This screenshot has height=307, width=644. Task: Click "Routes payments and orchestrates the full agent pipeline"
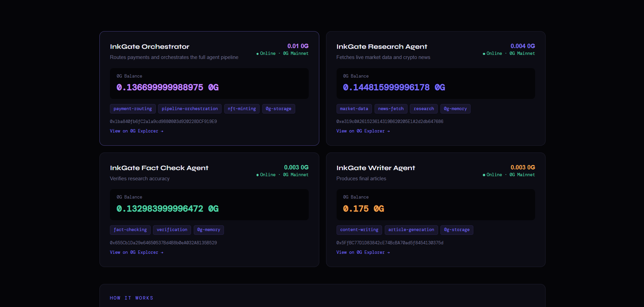tap(174, 57)
